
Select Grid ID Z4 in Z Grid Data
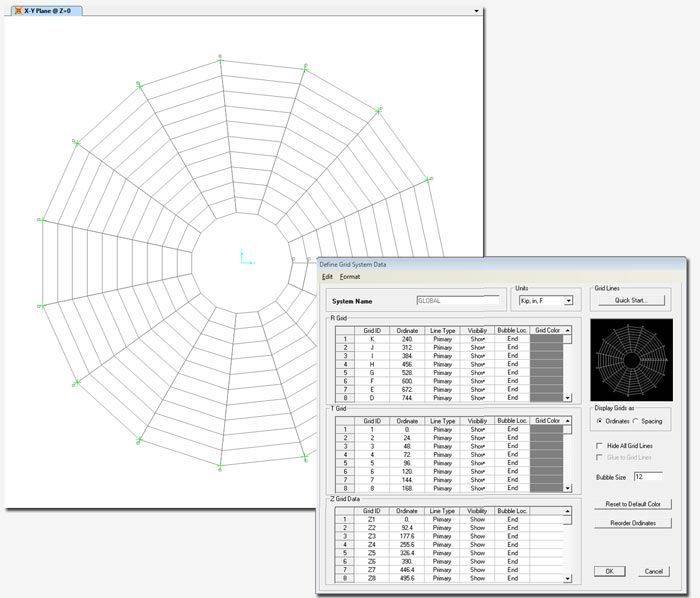tap(372, 544)
